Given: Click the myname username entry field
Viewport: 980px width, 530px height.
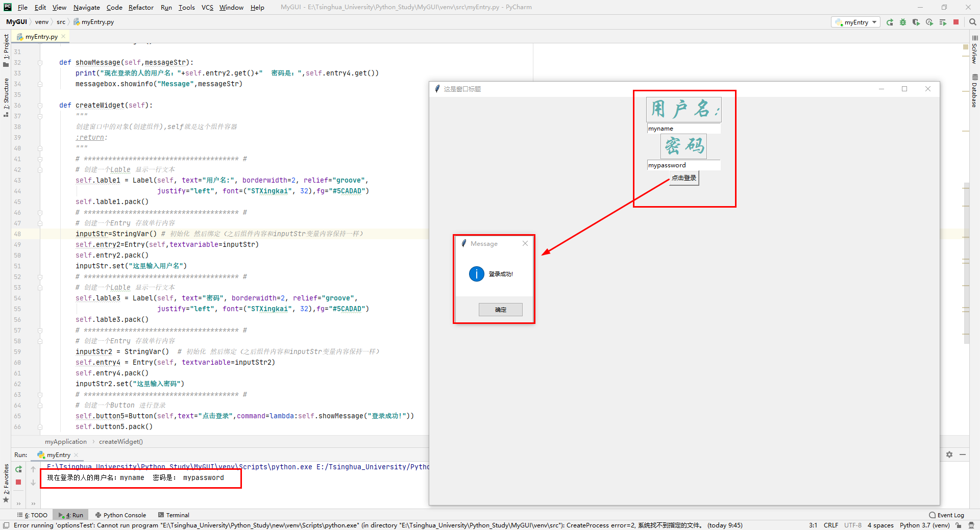Looking at the screenshot, I should (683, 128).
